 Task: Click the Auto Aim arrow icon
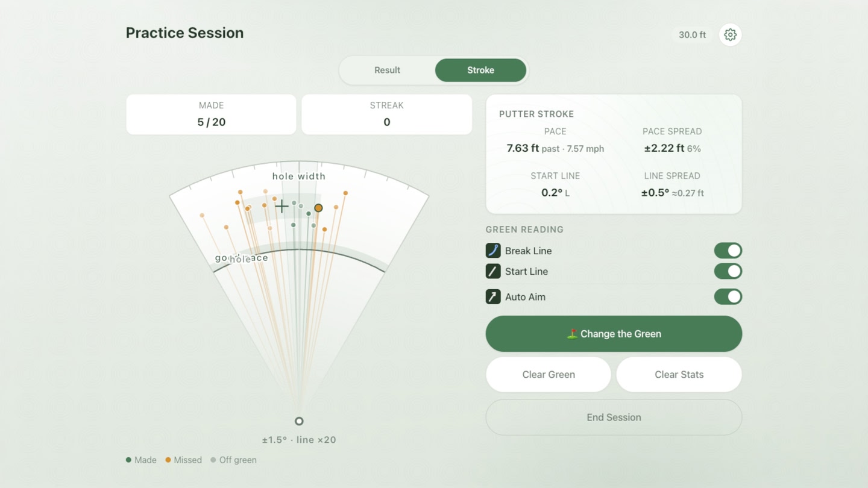pos(493,296)
